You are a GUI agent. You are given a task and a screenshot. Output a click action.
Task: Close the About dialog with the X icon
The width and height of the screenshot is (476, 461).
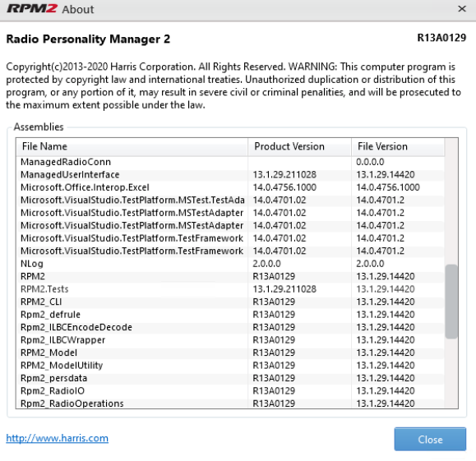pyautogui.click(x=462, y=9)
